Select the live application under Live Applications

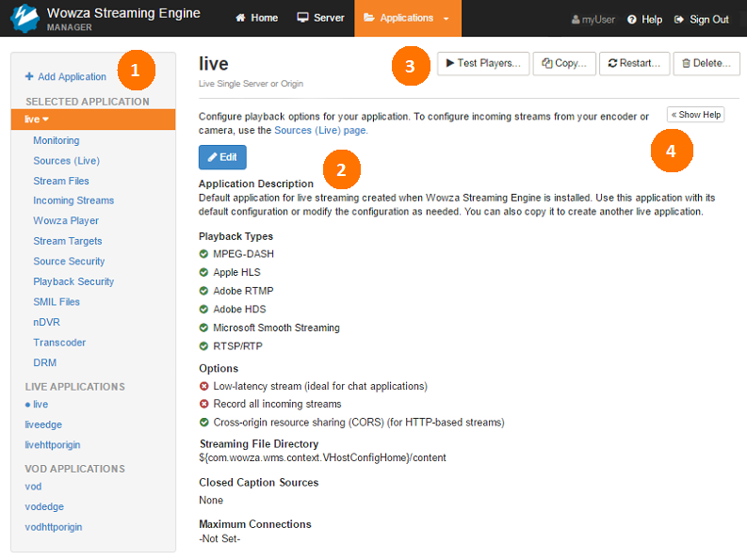(x=41, y=405)
